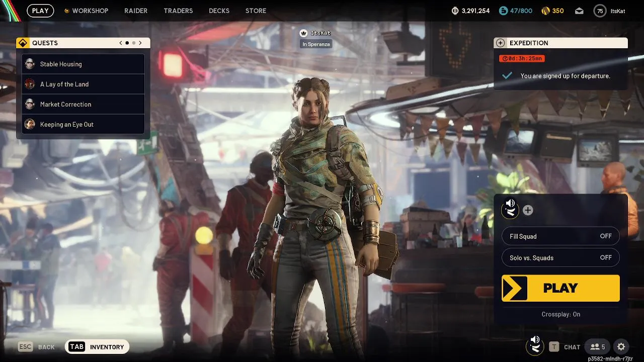This screenshot has width=644, height=362.
Task: Open the WORKSHOP tab
Action: coord(90,11)
